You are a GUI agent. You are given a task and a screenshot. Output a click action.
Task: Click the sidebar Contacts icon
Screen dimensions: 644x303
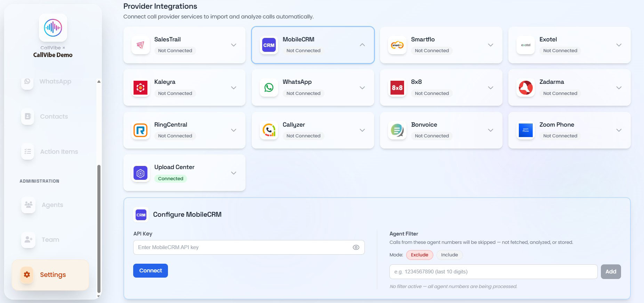(28, 117)
